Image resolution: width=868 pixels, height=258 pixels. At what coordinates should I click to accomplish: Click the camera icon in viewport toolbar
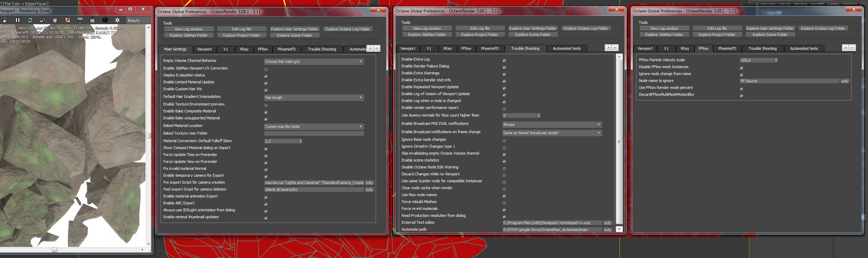(x=105, y=20)
